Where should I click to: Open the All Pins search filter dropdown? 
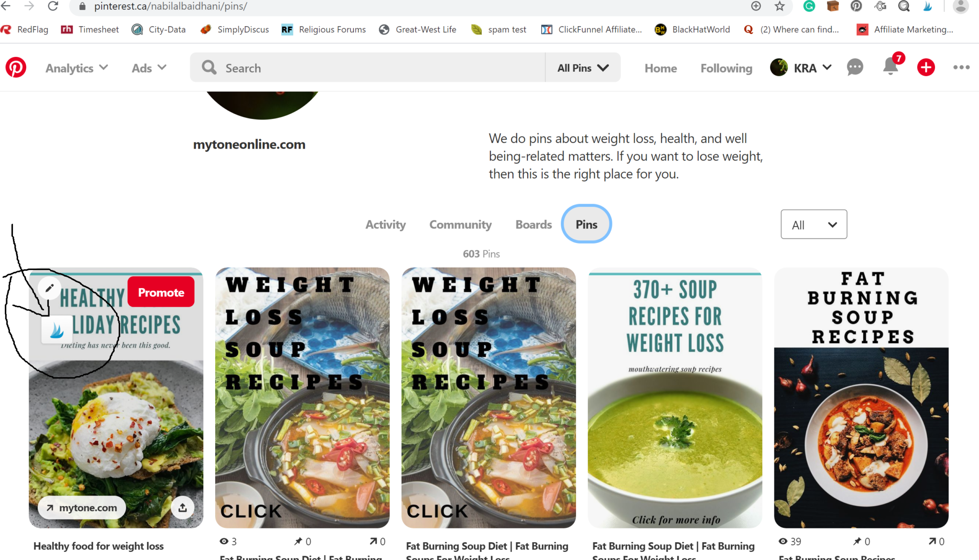click(583, 68)
